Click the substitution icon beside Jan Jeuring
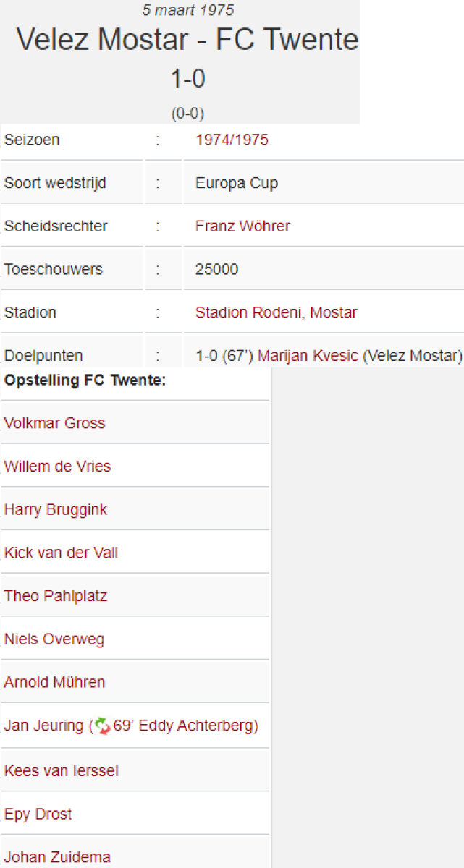 [101, 726]
